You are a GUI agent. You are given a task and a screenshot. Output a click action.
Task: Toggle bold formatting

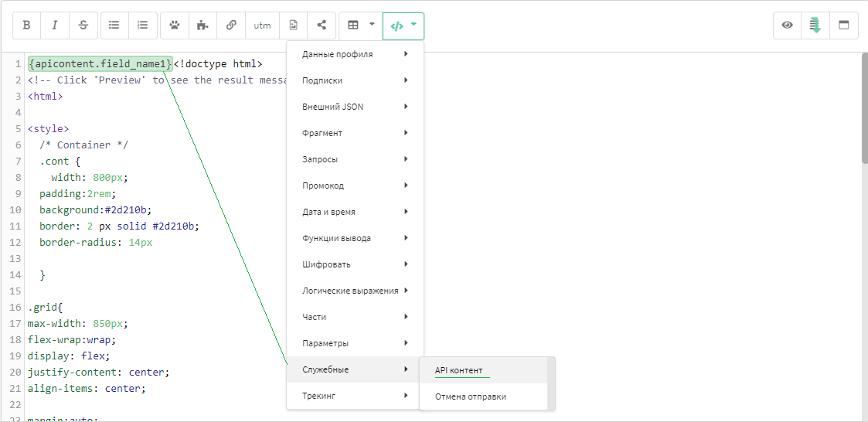point(26,26)
